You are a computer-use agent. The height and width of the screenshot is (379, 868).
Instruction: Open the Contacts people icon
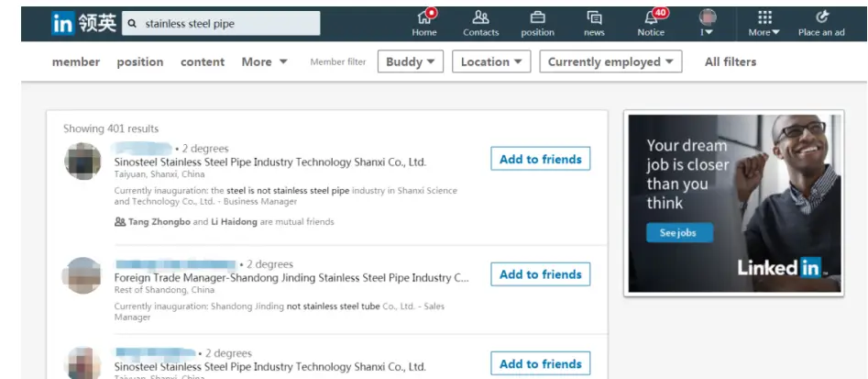480,17
